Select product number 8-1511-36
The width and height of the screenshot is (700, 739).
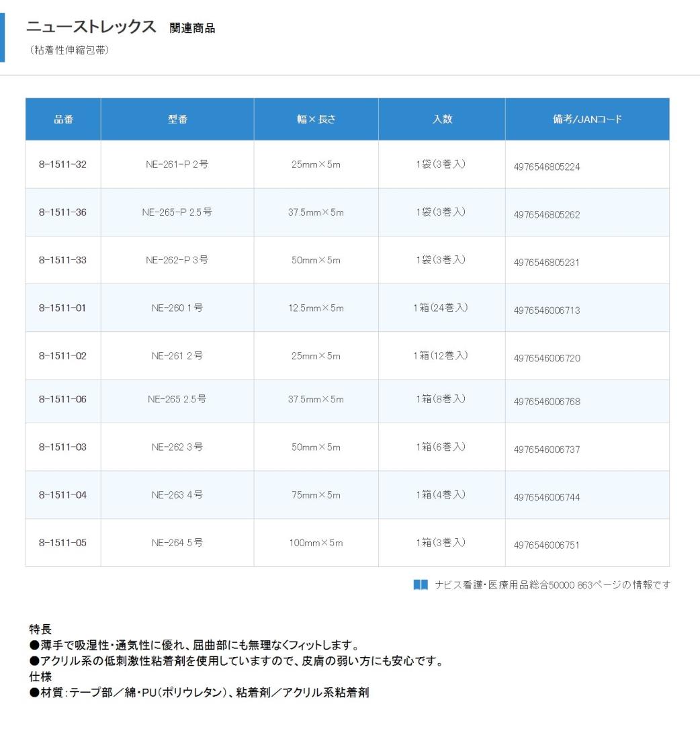pos(62,212)
